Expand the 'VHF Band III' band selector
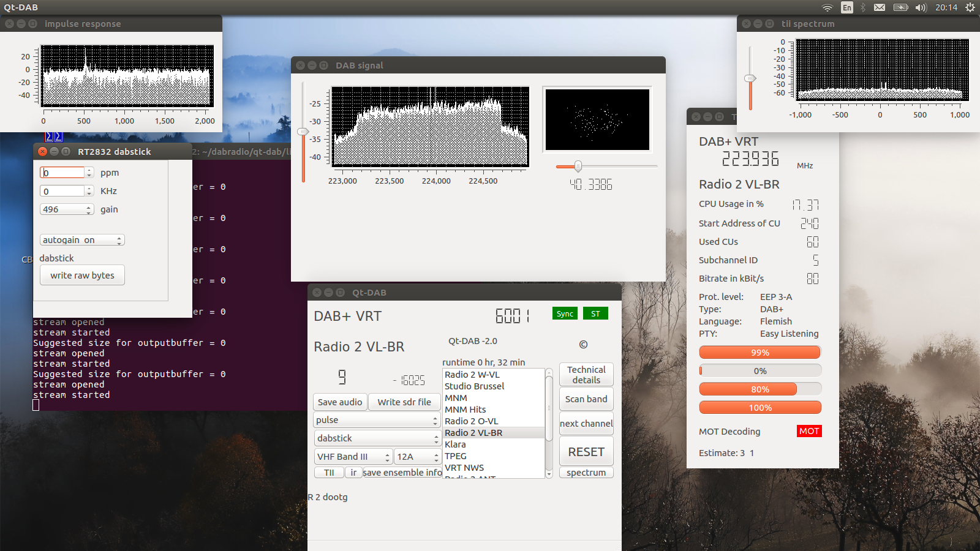The image size is (980, 551). click(353, 457)
